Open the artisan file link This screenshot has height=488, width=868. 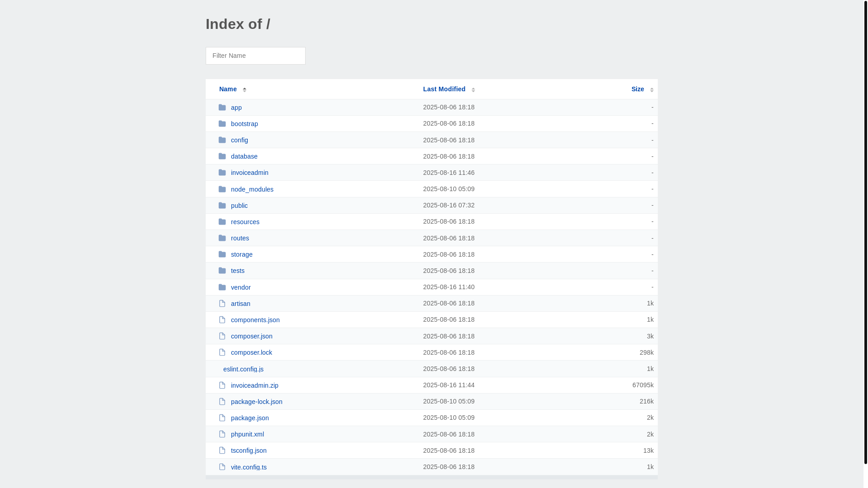(x=241, y=304)
